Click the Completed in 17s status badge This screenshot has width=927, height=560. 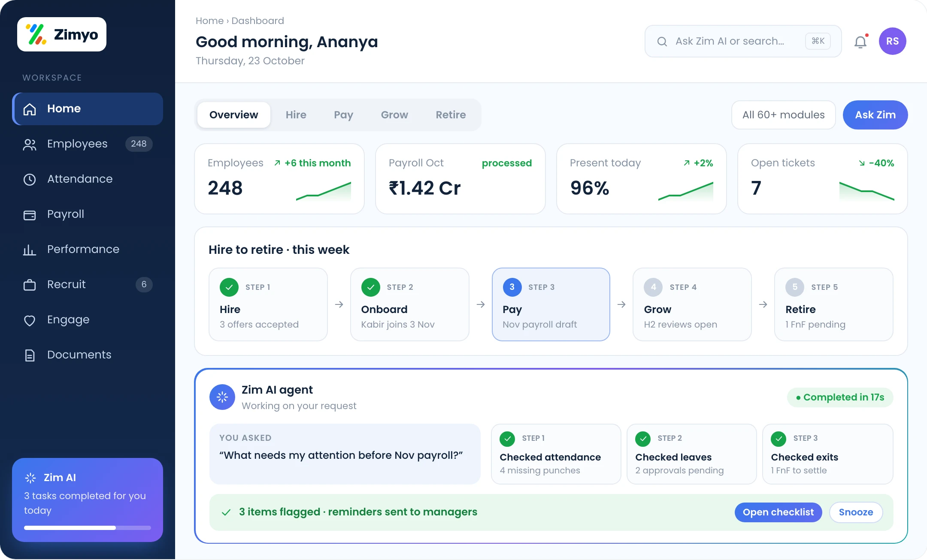(840, 397)
